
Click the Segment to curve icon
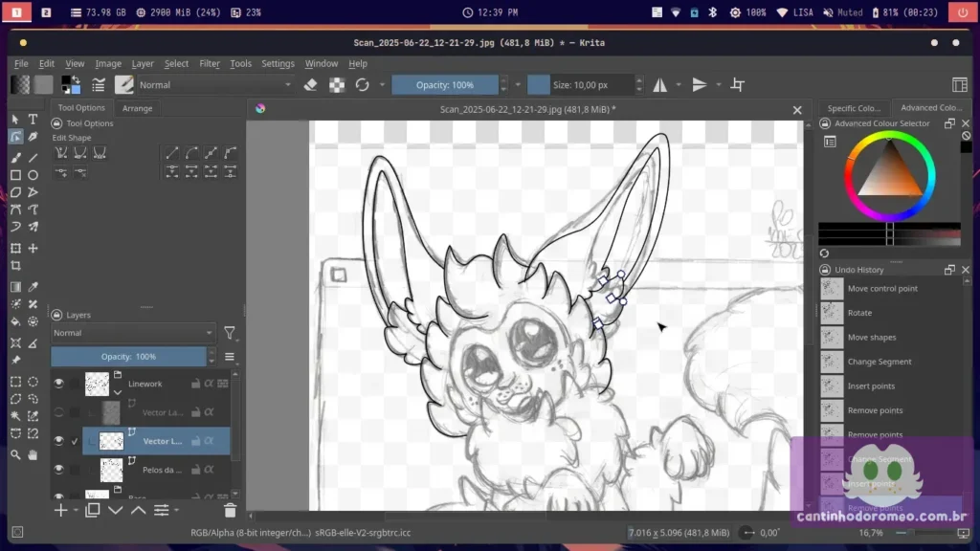click(x=191, y=152)
